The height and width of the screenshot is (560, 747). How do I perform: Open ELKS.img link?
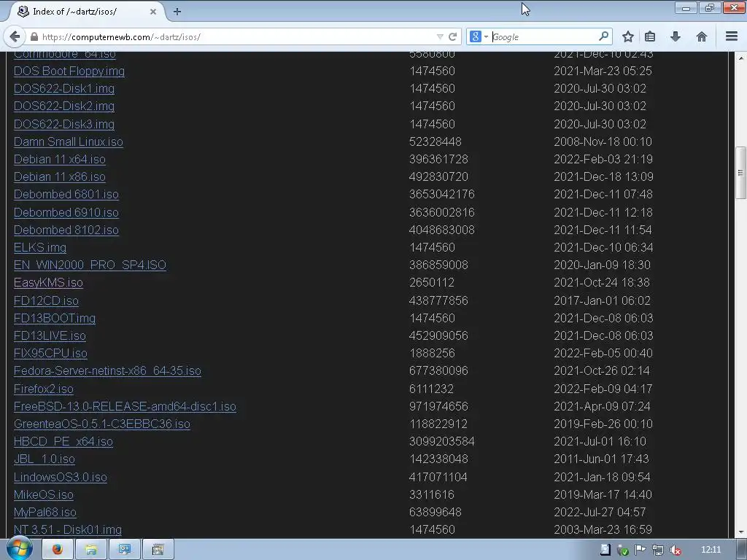(40, 248)
